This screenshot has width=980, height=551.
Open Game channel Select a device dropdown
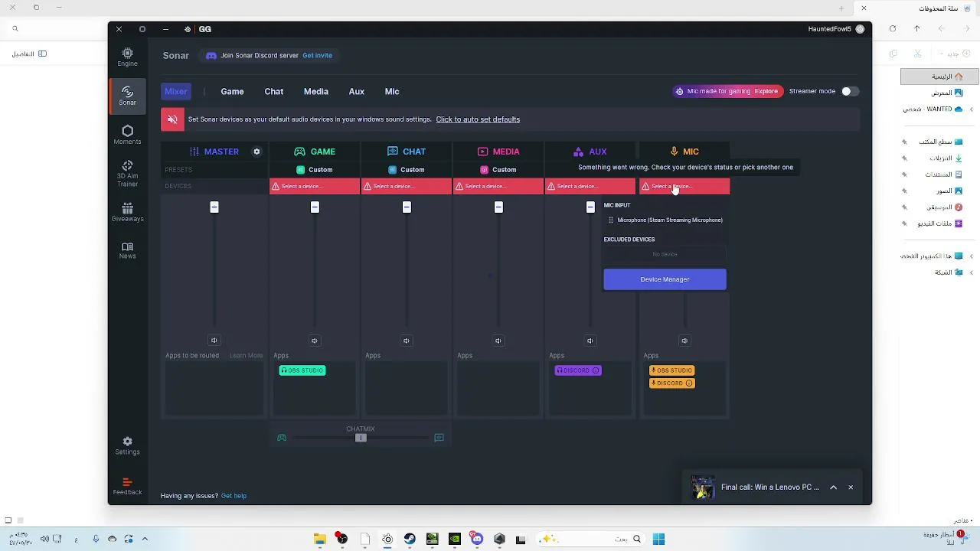[x=315, y=186]
